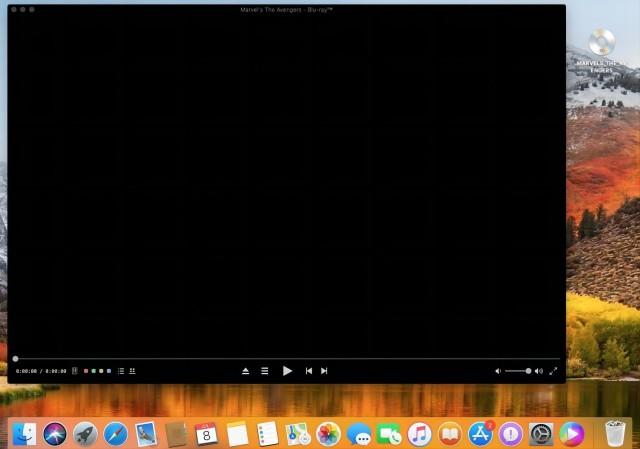Open iBooks from the Dock
The width and height of the screenshot is (640, 449).
(x=450, y=434)
